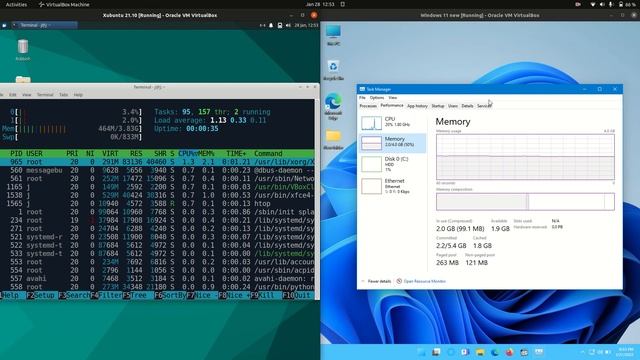Open VirtualBox Machine app menu in top bar

[64, 4]
